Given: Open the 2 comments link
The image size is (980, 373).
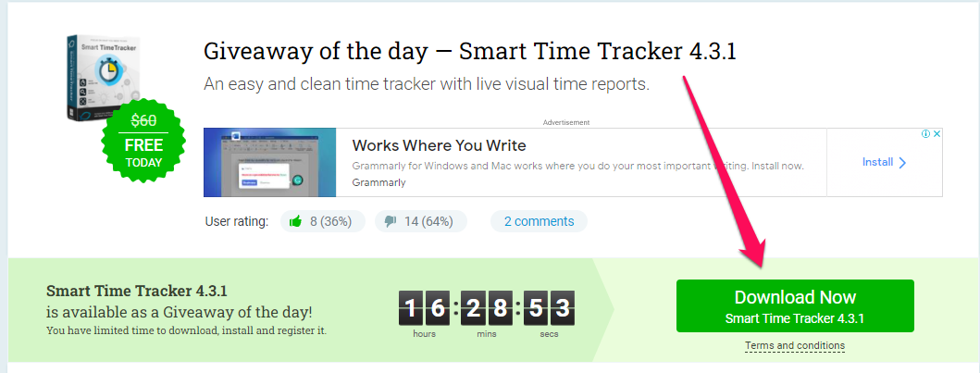Looking at the screenshot, I should 539,221.
